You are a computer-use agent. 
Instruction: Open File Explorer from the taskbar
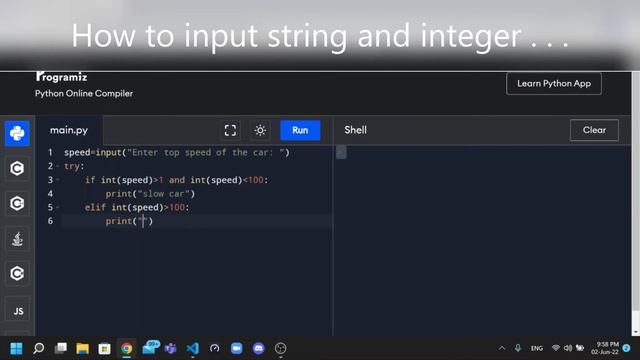[x=82, y=348]
